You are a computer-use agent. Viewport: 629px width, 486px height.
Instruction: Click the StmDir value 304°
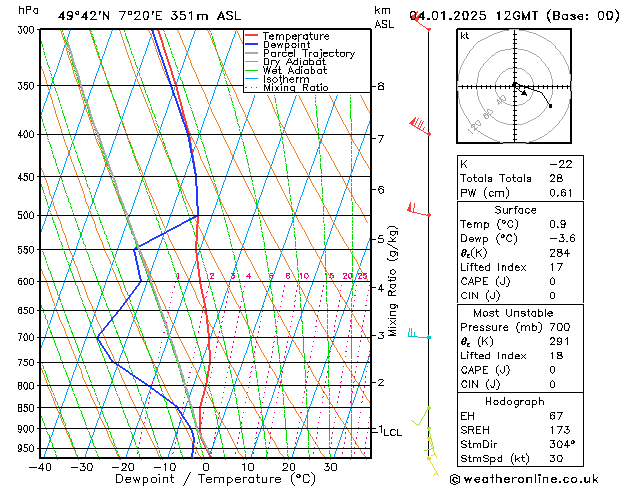tap(562, 445)
